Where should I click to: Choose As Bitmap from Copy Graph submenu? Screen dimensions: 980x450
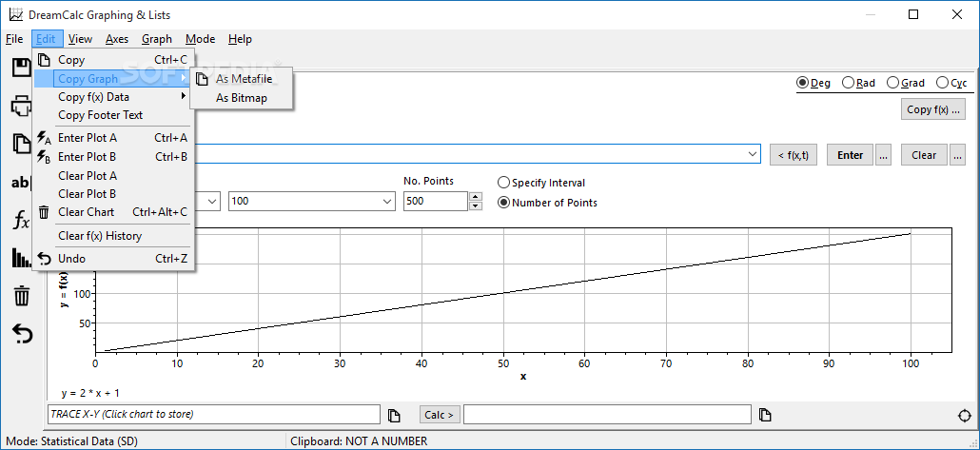pos(242,97)
